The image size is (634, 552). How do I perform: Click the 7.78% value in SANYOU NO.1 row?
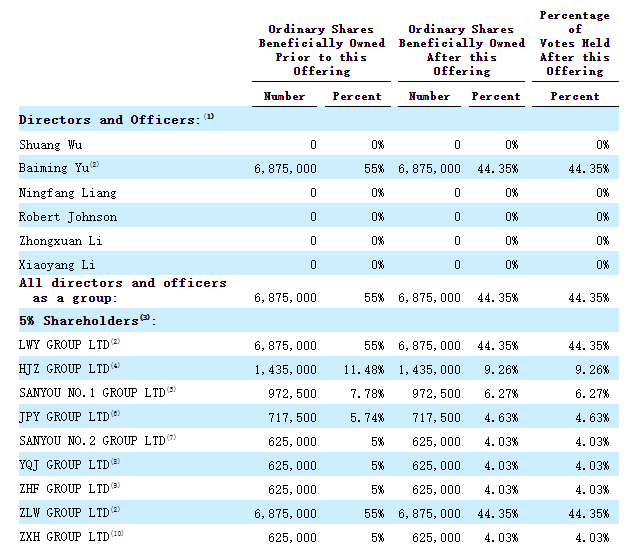366,393
